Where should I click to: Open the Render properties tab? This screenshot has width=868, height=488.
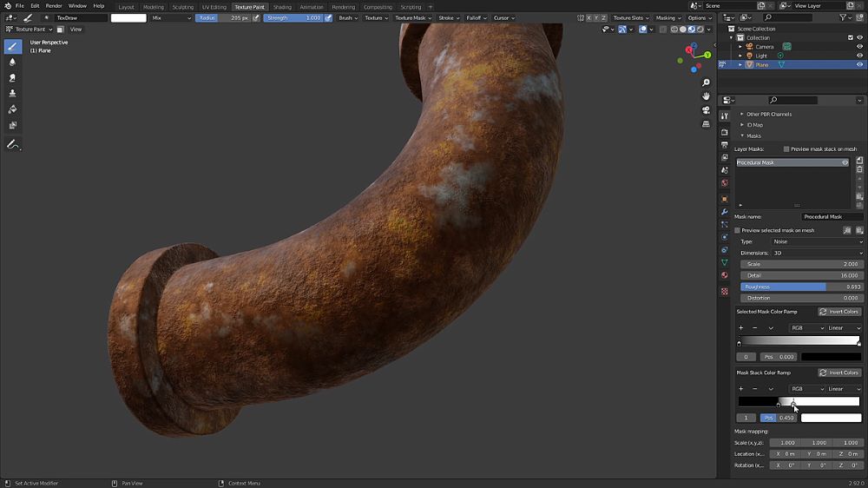pyautogui.click(x=725, y=132)
